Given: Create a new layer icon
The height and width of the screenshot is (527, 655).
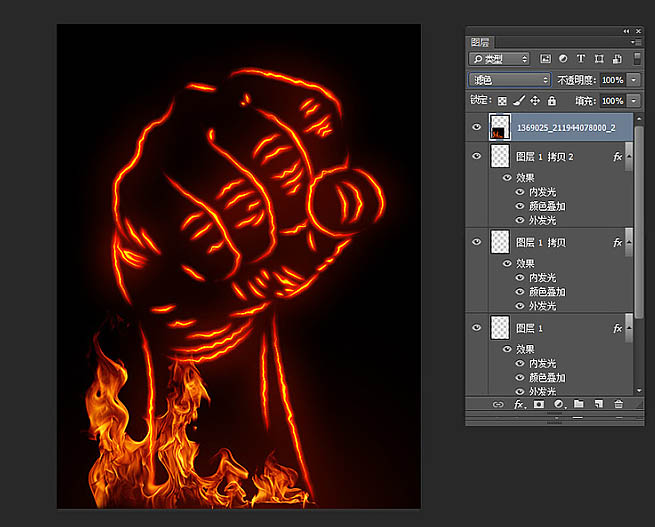Looking at the screenshot, I should pyautogui.click(x=599, y=404).
